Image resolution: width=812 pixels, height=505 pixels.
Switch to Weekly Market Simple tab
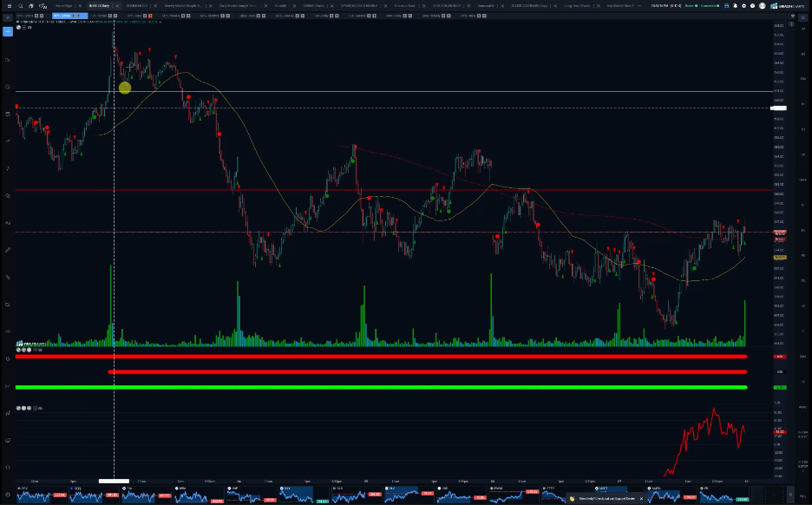click(183, 6)
